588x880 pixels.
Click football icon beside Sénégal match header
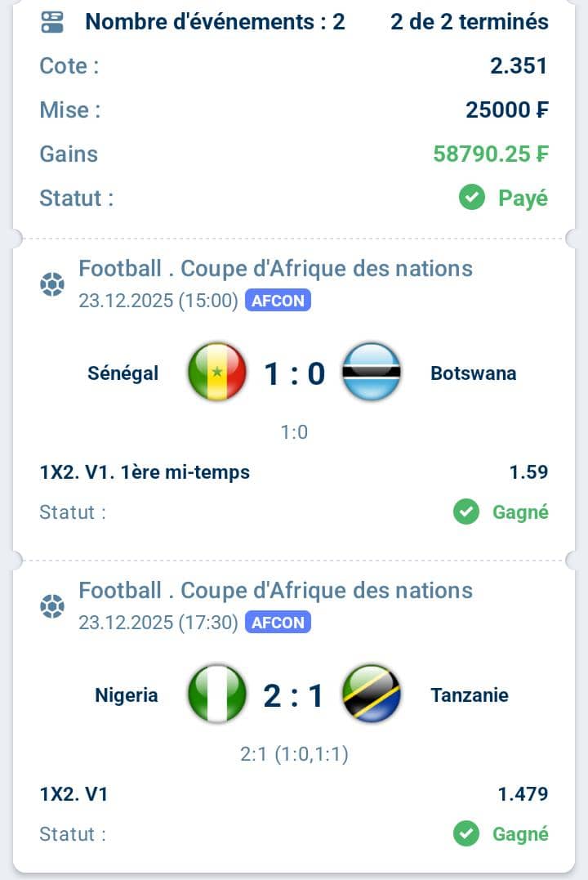[x=52, y=284]
